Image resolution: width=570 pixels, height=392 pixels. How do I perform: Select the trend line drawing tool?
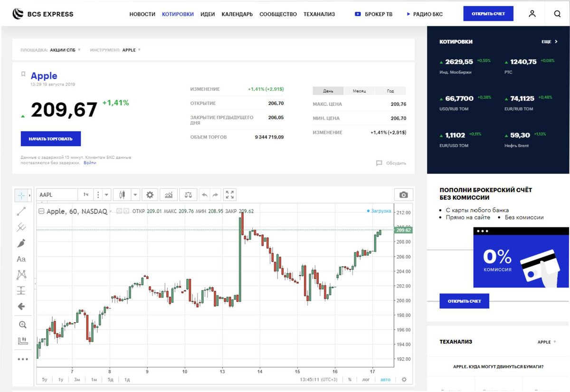coord(21,212)
